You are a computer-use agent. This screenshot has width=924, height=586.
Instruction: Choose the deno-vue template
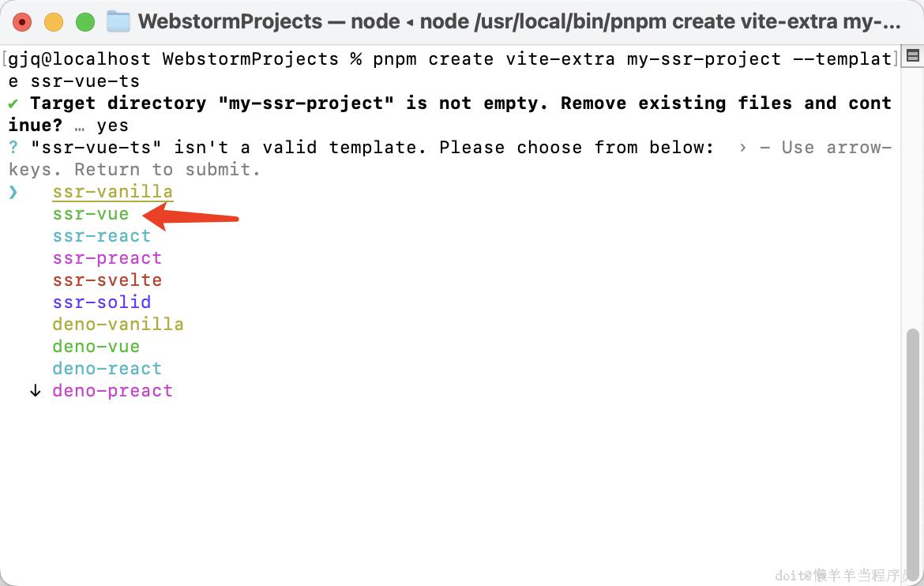pos(96,347)
